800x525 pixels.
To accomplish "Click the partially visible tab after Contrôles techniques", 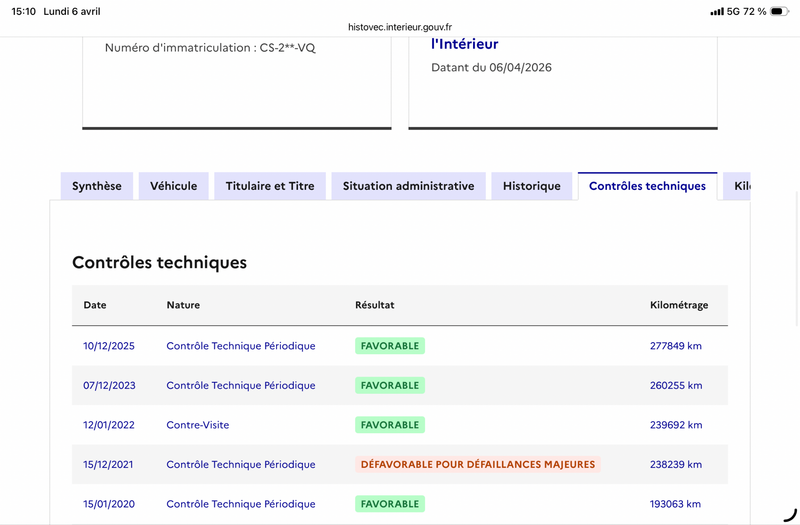I will 738,186.
